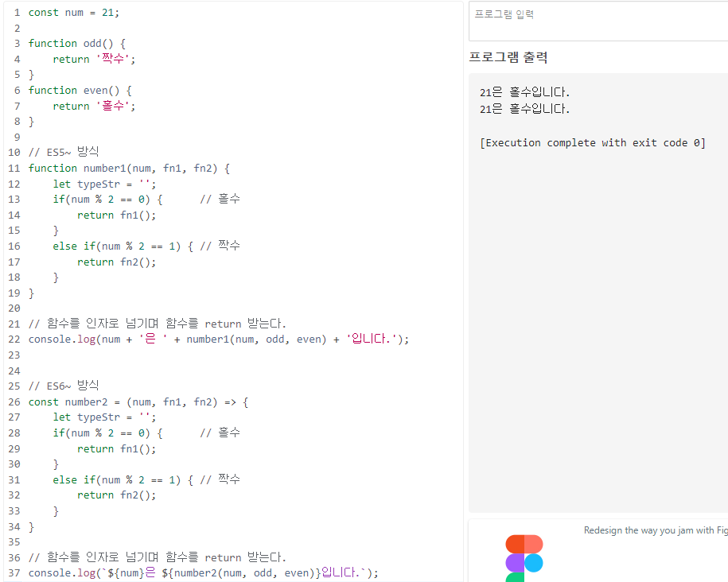Click template-literal console.log on line 37
The width and height of the screenshot is (728, 582).
tap(204, 572)
